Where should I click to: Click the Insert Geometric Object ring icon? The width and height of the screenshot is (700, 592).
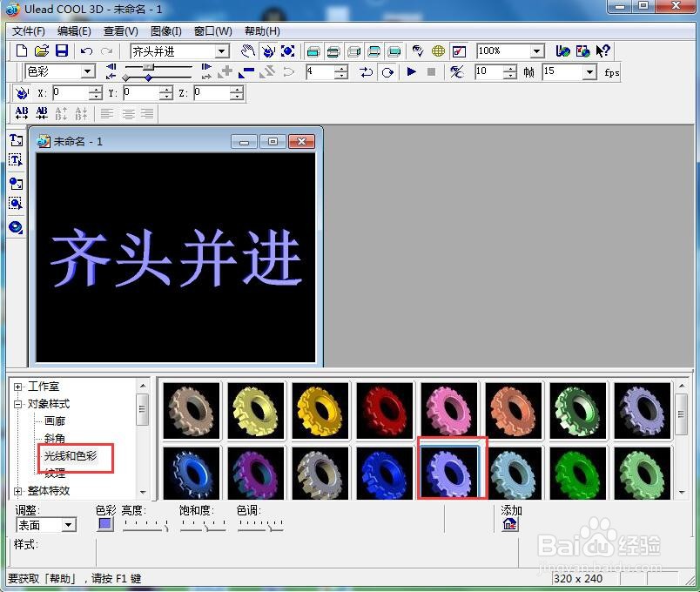pos(16,227)
